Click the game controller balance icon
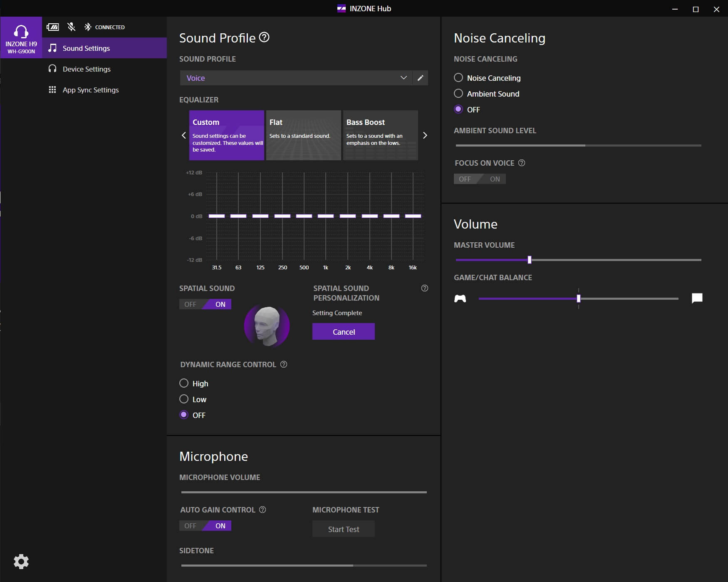The height and width of the screenshot is (582, 728). 460,298
